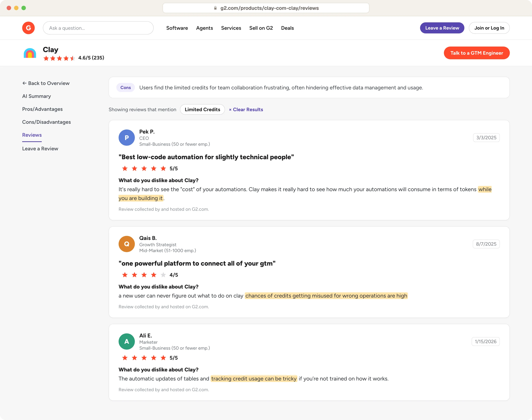Click the star rating on Ali E. review
The image size is (532, 420).
(144, 358)
